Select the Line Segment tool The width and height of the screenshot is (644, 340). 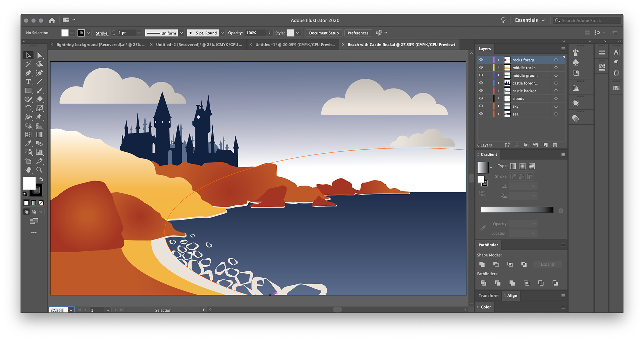(x=40, y=82)
